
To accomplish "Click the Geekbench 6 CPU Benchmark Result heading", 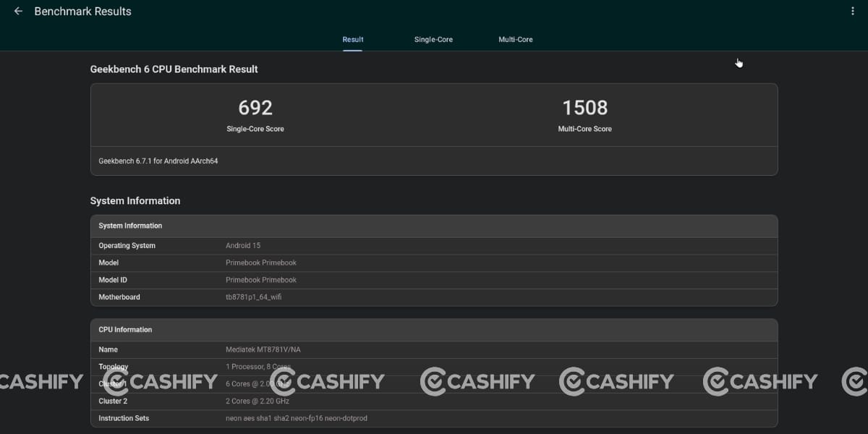I will pos(174,69).
